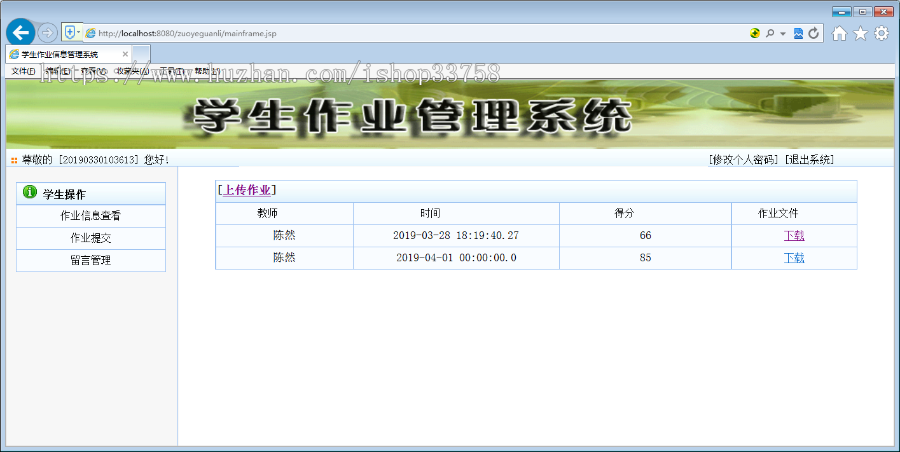Open the 查看(V) menu
The height and width of the screenshot is (452, 900).
(x=92, y=71)
